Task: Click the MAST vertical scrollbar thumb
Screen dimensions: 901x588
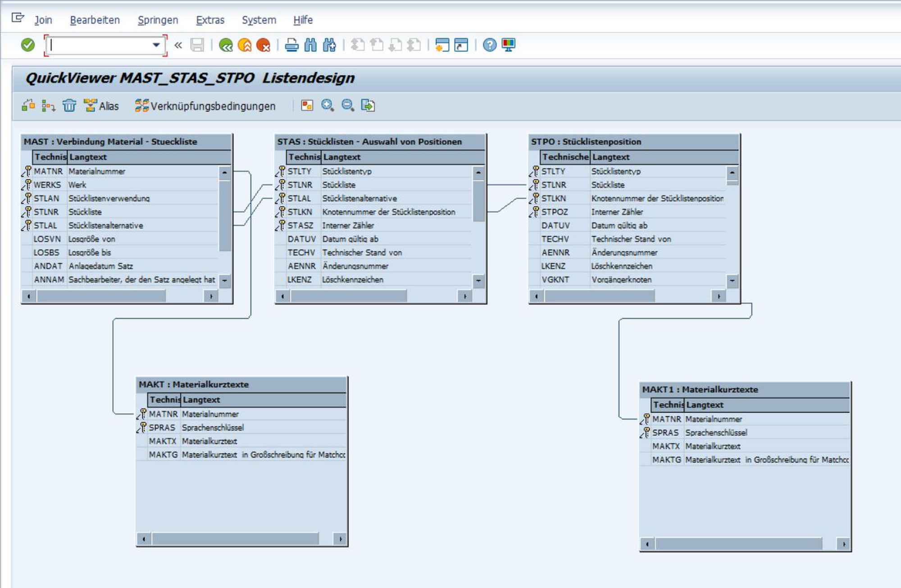Action: pos(224,215)
